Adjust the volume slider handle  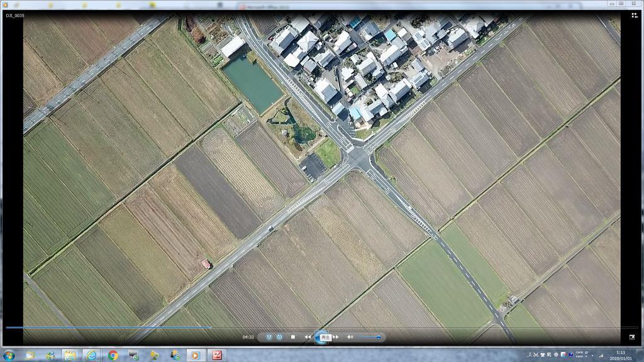point(378,337)
